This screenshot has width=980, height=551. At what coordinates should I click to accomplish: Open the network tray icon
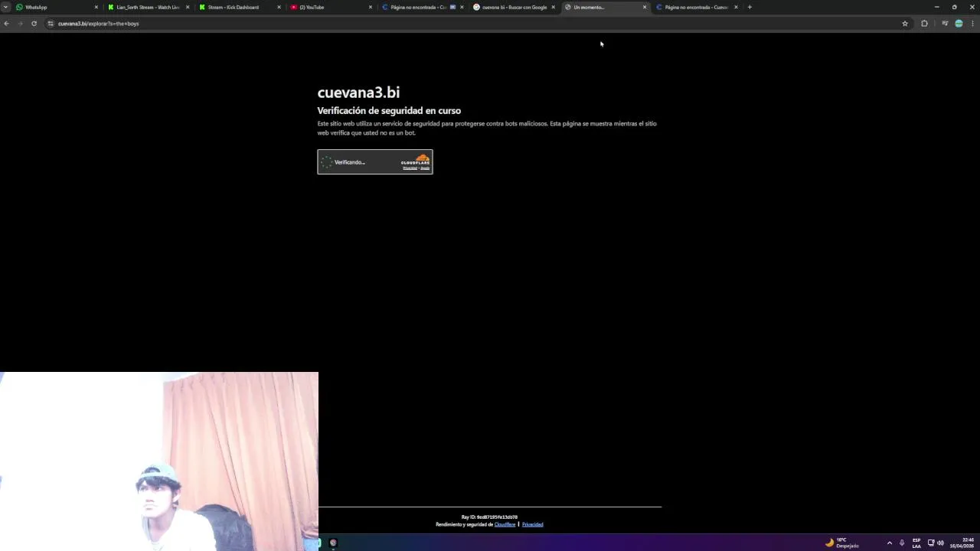[x=931, y=543]
